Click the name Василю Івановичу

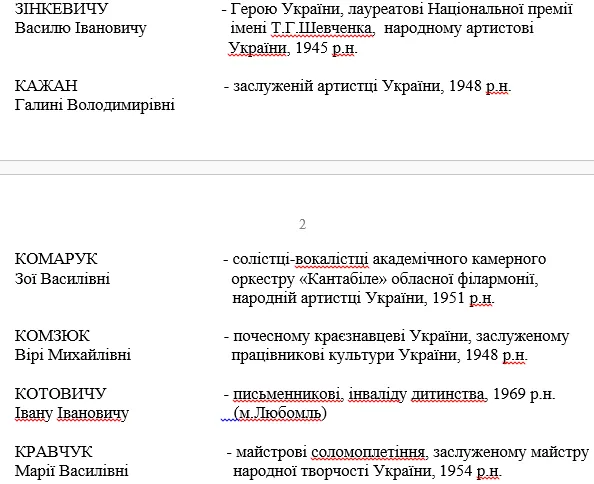(x=80, y=28)
